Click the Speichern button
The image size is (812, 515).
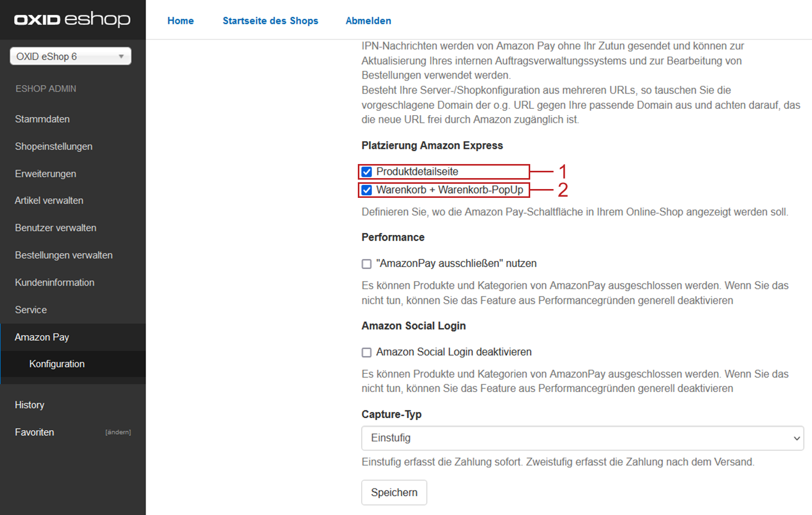[394, 493]
